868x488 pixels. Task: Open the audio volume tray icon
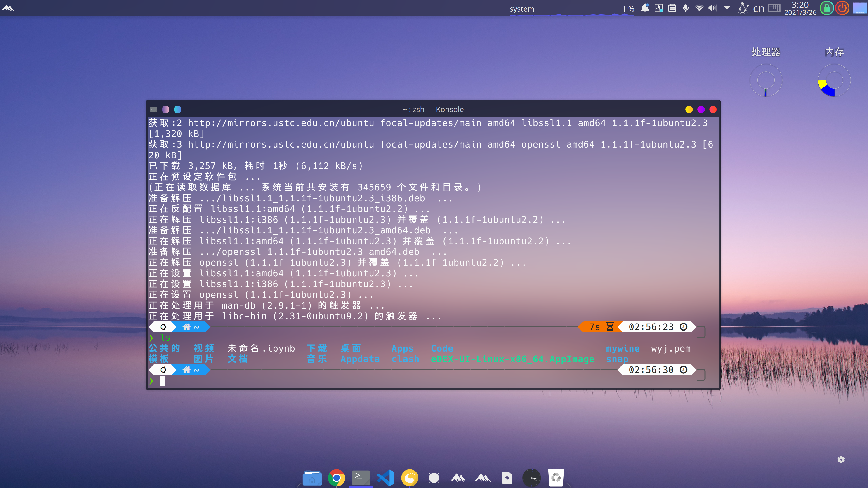(713, 8)
